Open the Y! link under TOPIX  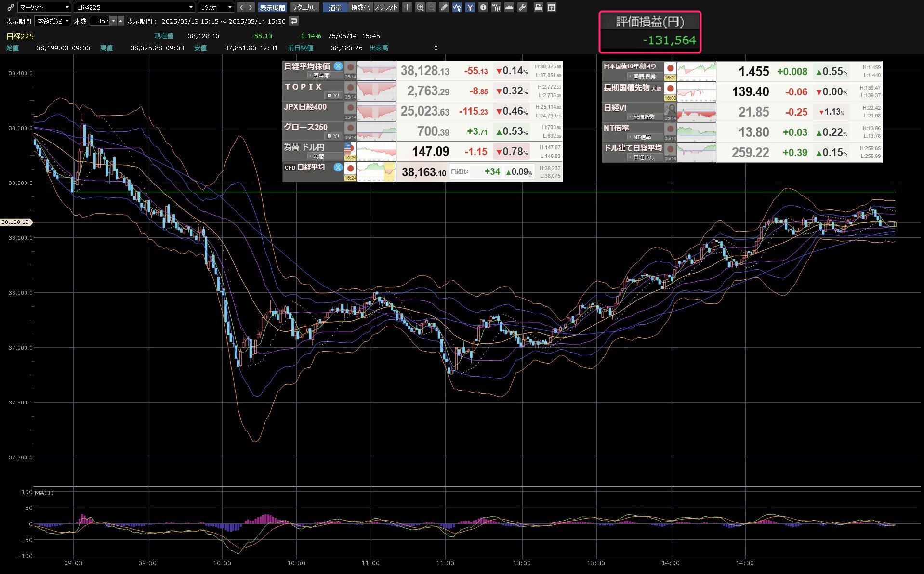coord(333,96)
